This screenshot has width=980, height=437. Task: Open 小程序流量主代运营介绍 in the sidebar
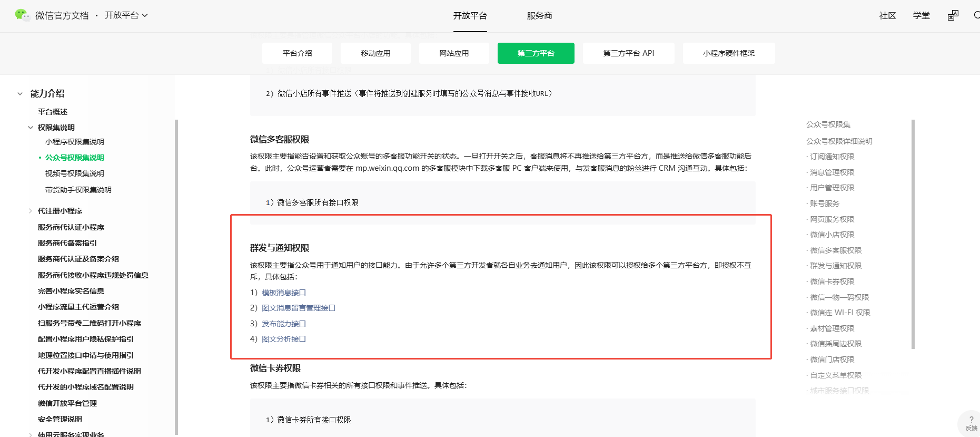click(x=78, y=307)
